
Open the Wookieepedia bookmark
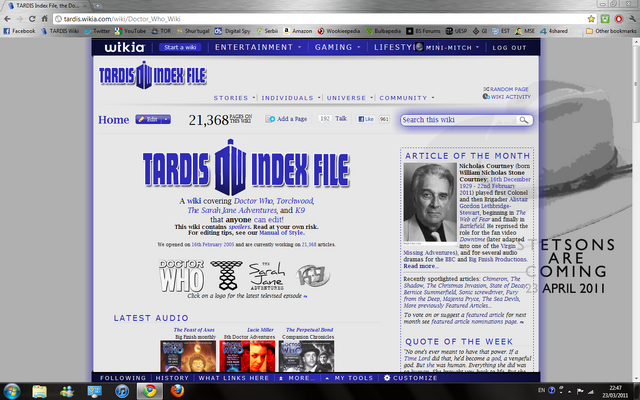coord(339,31)
